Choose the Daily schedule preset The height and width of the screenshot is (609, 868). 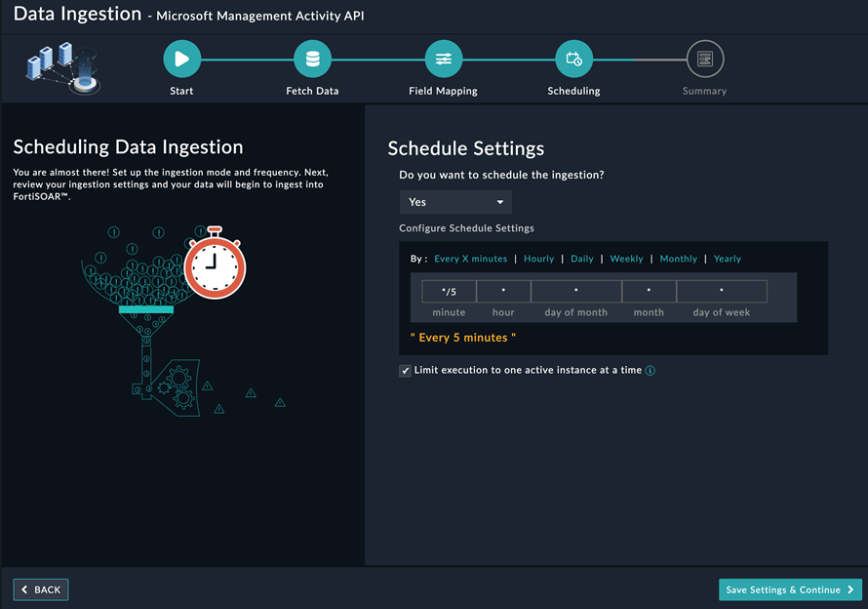(582, 259)
